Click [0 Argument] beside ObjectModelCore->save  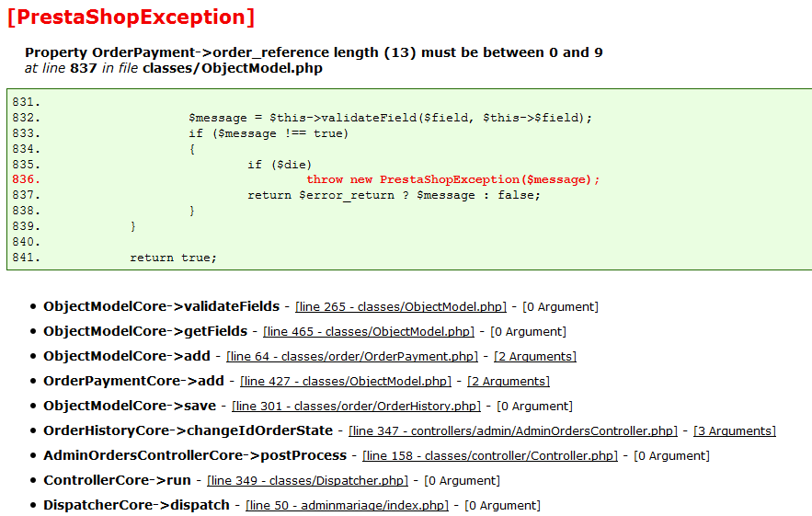[535, 407]
